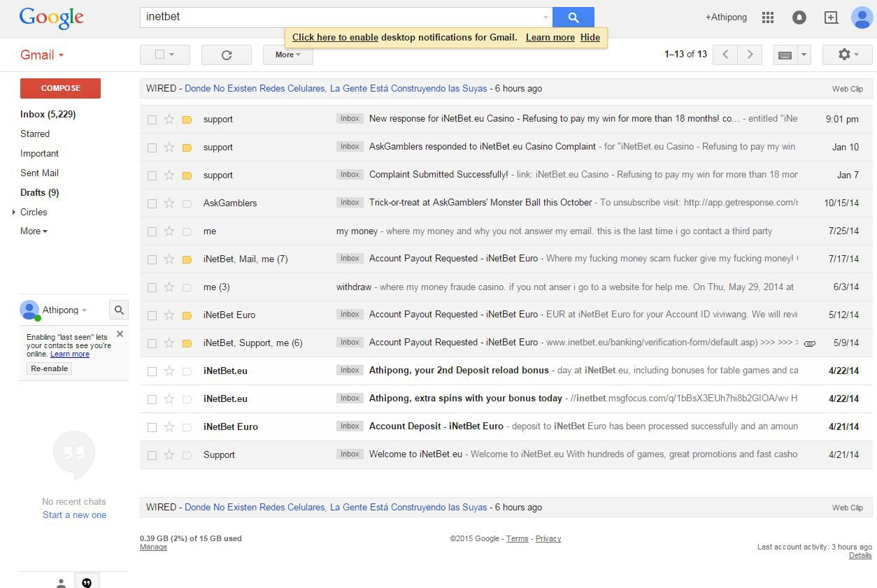Click here to enable desktop notifications

coord(335,38)
